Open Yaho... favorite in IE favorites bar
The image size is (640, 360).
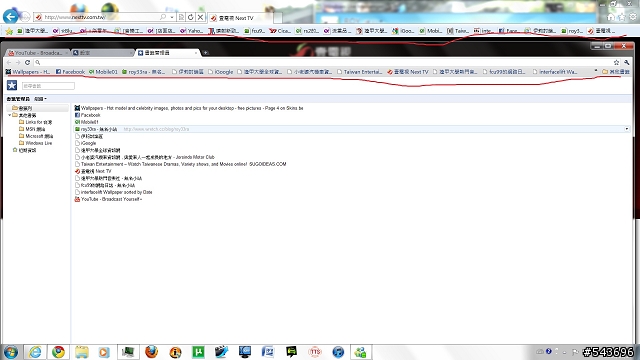pyautogui.click(x=192, y=31)
